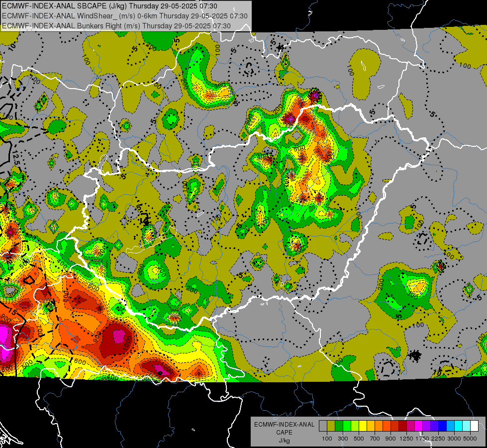This screenshot has width=487, height=448.
Task: Pick the dark red legend swatch
Action: click(402, 426)
